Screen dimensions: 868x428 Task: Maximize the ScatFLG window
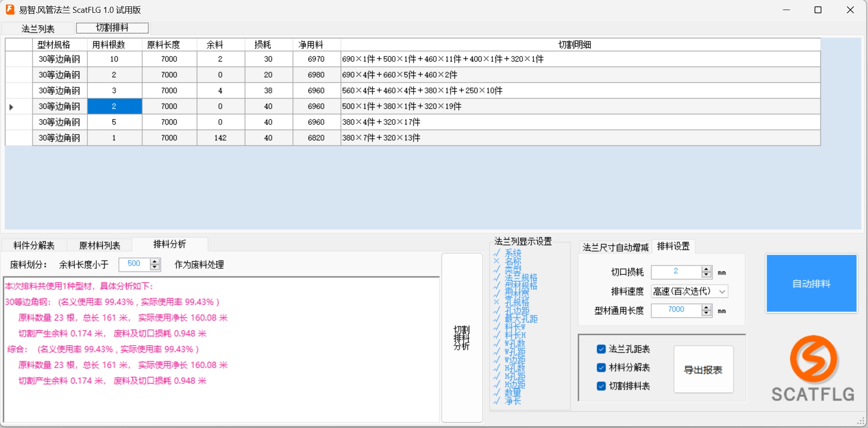pyautogui.click(x=818, y=10)
